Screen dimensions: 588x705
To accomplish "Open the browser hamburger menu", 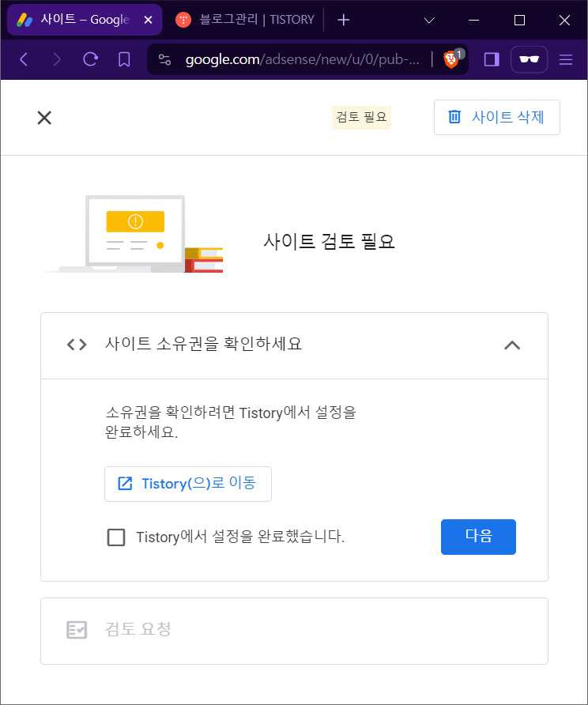I will (x=566, y=59).
